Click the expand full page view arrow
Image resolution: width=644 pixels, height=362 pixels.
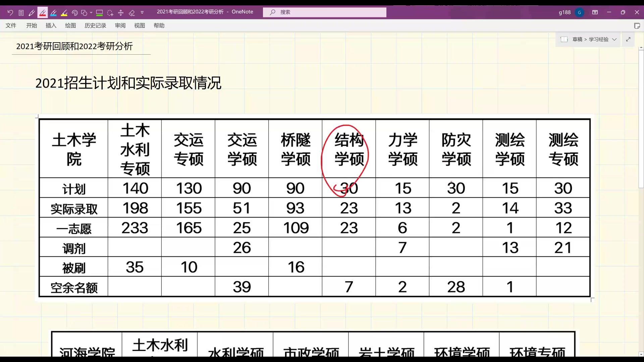pyautogui.click(x=628, y=39)
